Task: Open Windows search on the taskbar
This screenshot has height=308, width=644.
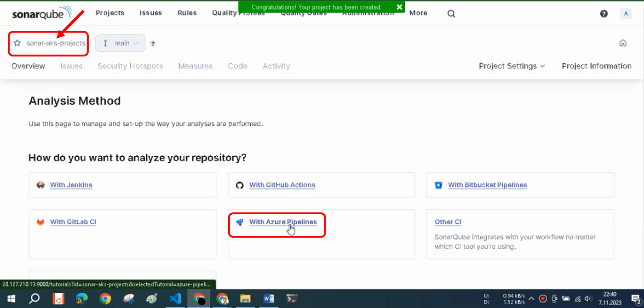Action: pyautogui.click(x=34, y=299)
